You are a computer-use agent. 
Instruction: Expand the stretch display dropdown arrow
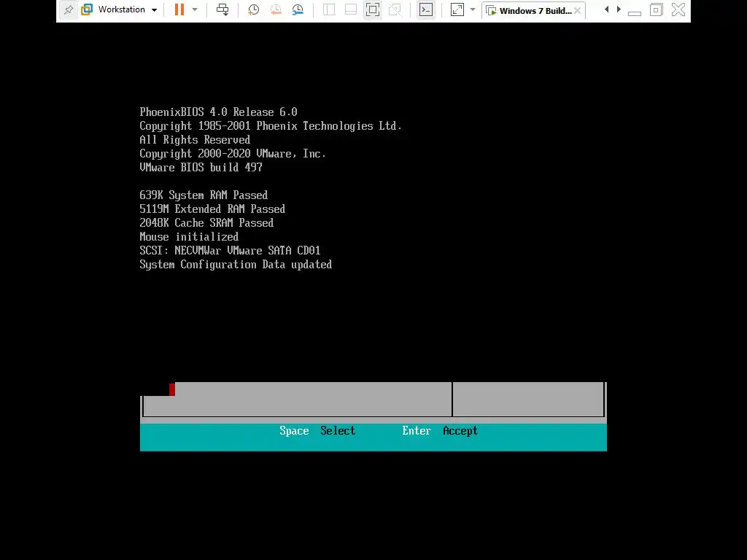473,9
